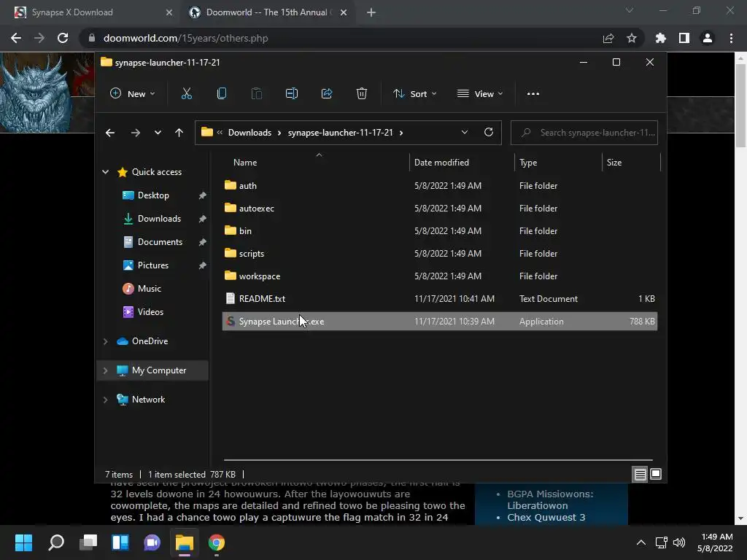Open the Sort dropdown menu
The height and width of the screenshot is (560, 747).
tap(414, 94)
